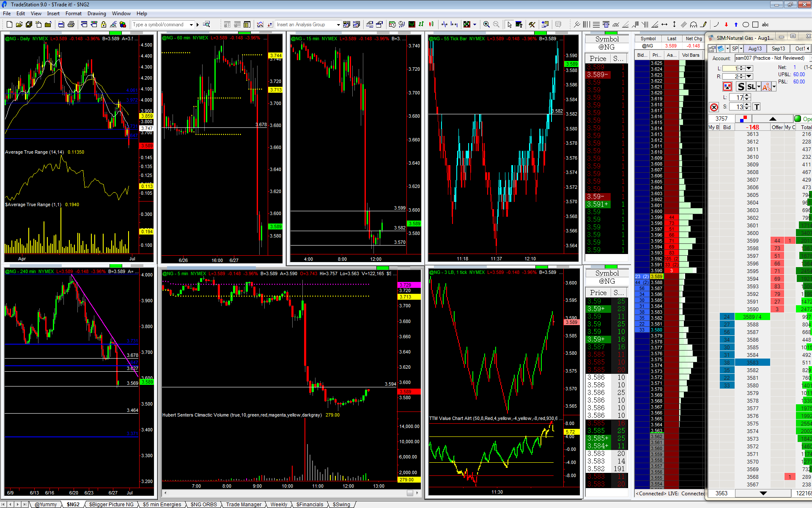Select the rectangle drawing tool

tap(755, 25)
